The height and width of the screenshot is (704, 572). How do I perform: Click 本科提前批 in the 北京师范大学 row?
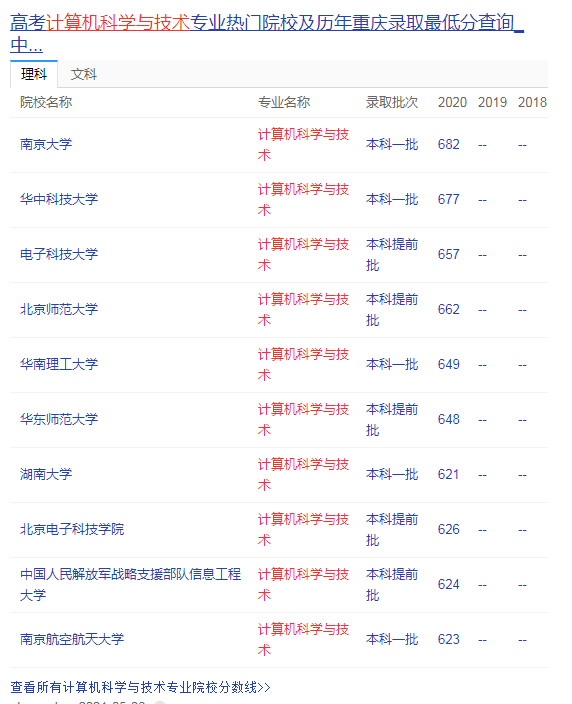[x=392, y=309]
